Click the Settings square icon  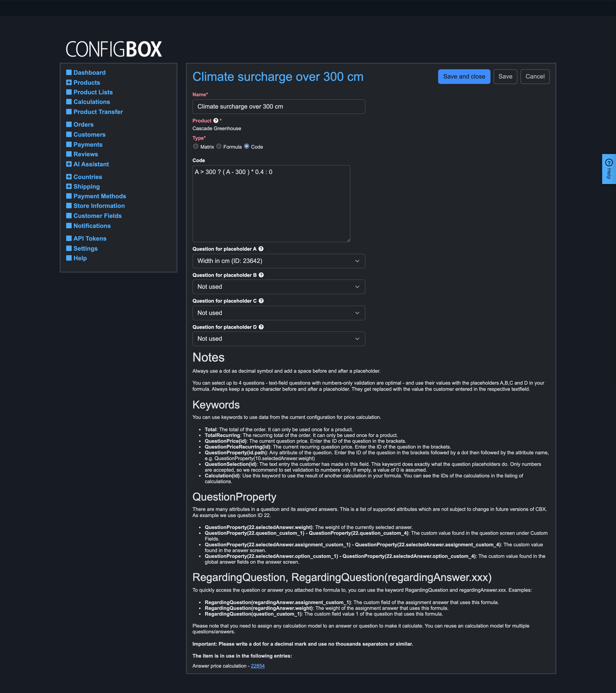(69, 249)
